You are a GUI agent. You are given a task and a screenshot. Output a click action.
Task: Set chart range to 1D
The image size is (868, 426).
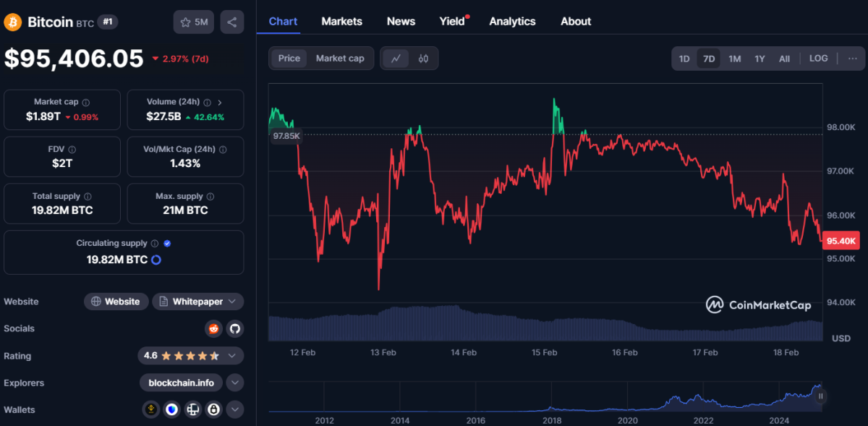[684, 59]
